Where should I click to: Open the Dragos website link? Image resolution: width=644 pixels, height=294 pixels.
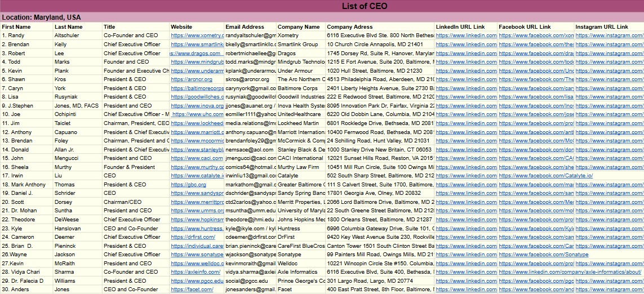point(197,53)
